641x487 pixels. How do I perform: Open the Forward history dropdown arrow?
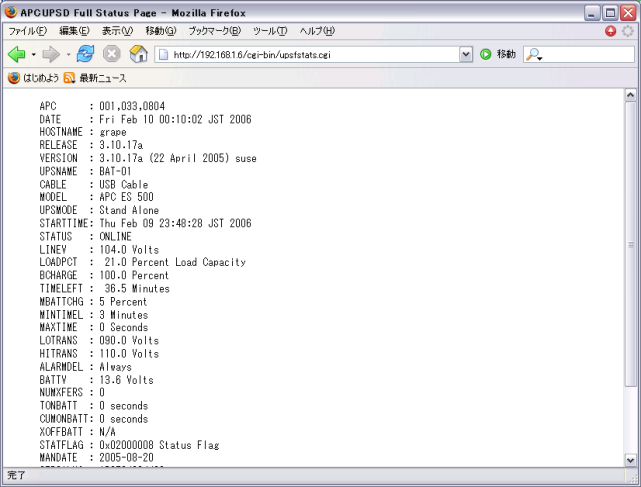67,54
